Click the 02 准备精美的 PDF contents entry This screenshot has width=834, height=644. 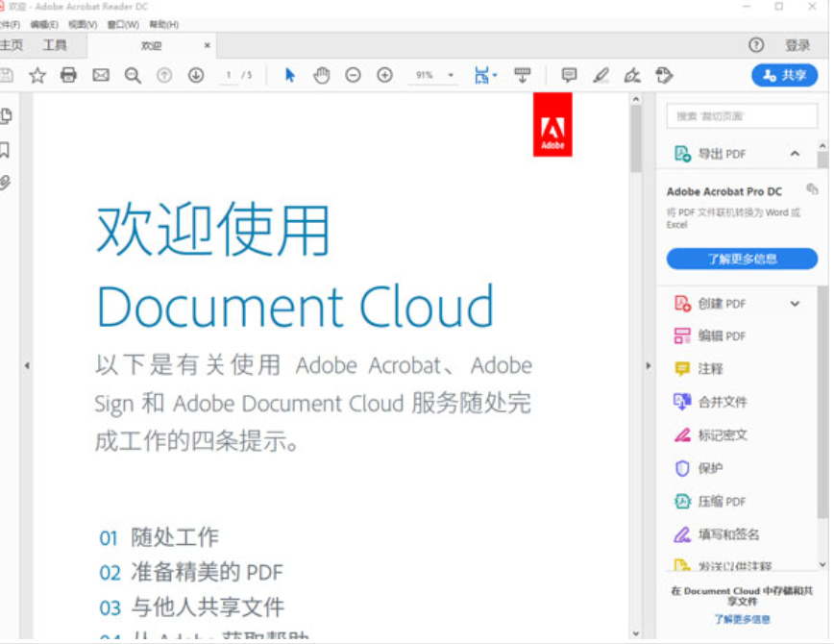pos(191,572)
